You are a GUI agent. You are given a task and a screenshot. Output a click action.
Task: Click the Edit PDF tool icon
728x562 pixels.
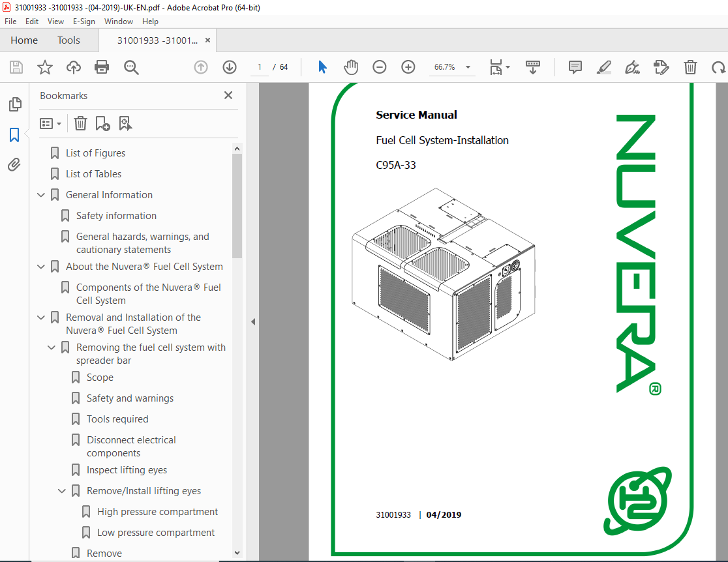click(661, 67)
